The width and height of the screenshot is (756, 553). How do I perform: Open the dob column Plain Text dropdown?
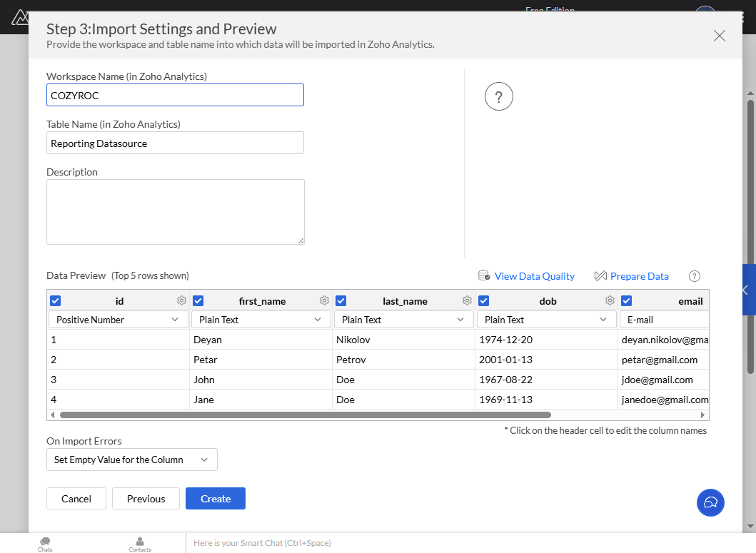click(x=546, y=320)
